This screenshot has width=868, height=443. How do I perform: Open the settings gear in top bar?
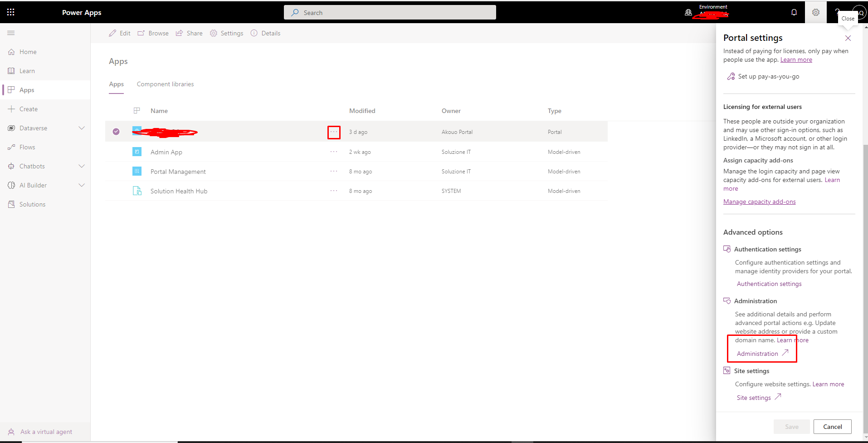815,12
